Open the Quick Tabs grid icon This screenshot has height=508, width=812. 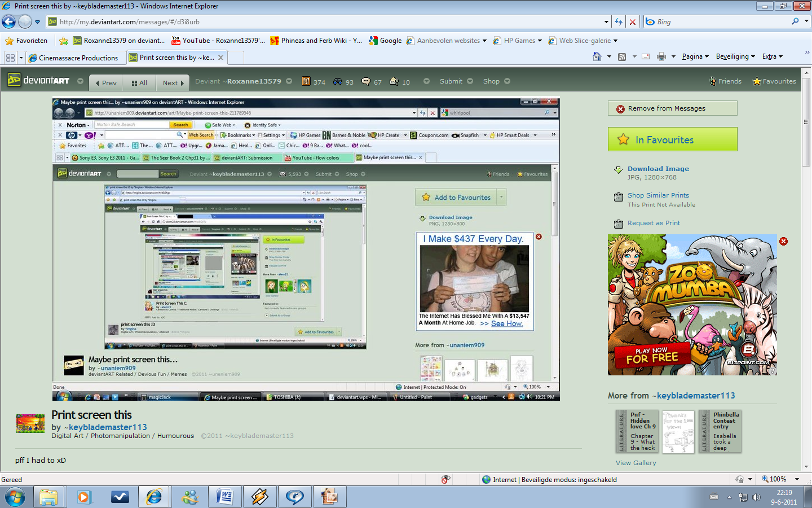pos(10,58)
